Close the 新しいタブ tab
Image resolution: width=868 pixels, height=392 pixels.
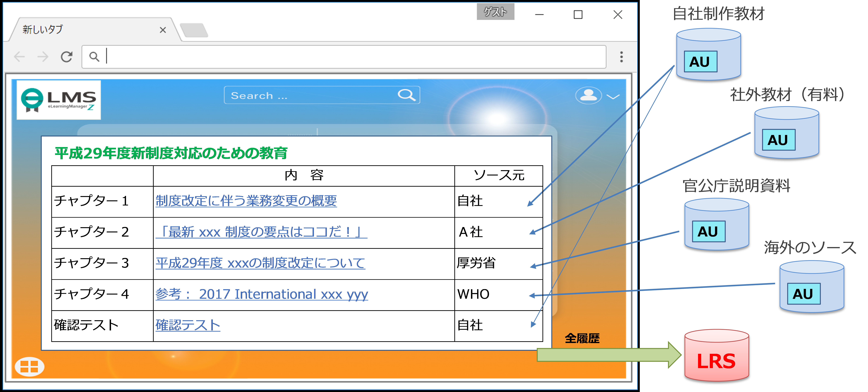(x=163, y=30)
